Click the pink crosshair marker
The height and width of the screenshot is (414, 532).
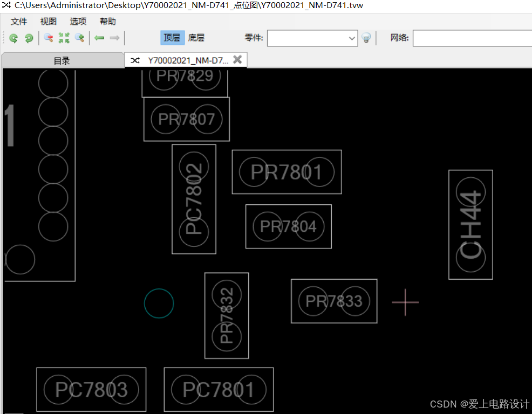click(x=405, y=302)
